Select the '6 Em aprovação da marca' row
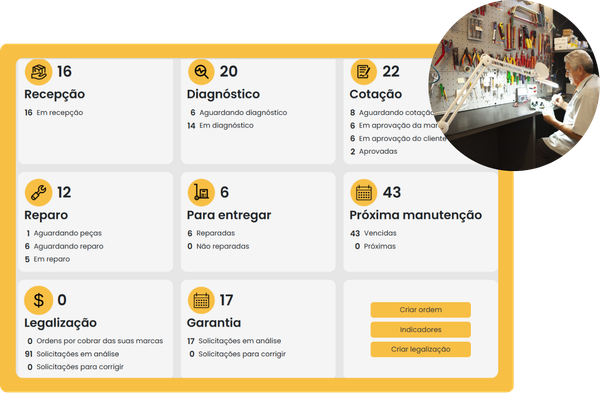The image size is (600, 393). 395,126
